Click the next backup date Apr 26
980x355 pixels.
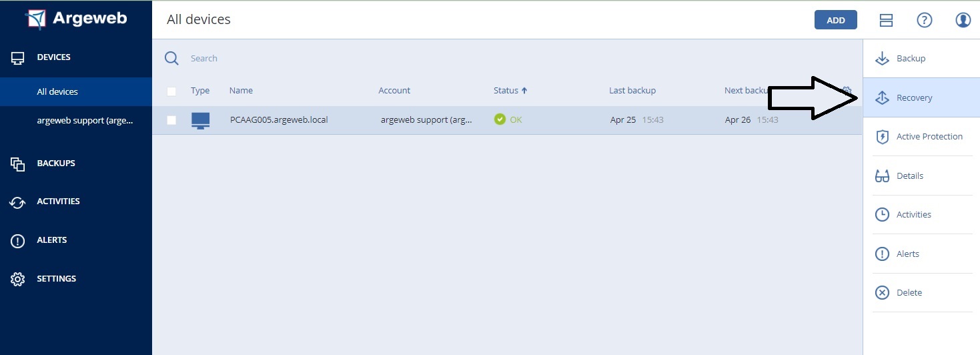point(738,120)
